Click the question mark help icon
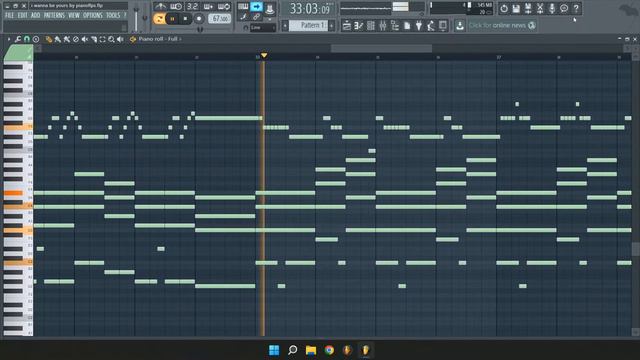The image size is (640, 360). tap(576, 8)
